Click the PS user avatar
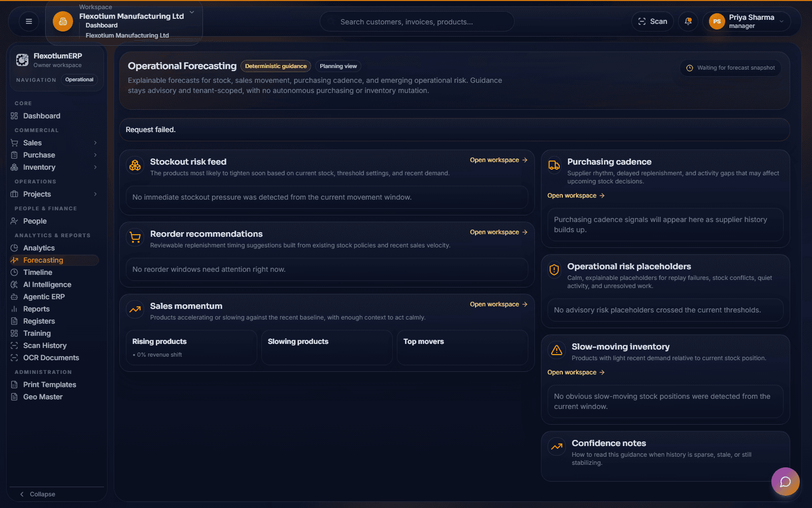 [717, 21]
